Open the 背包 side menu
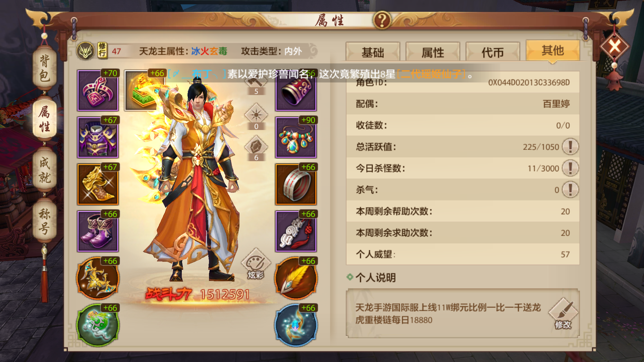The height and width of the screenshot is (362, 644). pos(45,68)
